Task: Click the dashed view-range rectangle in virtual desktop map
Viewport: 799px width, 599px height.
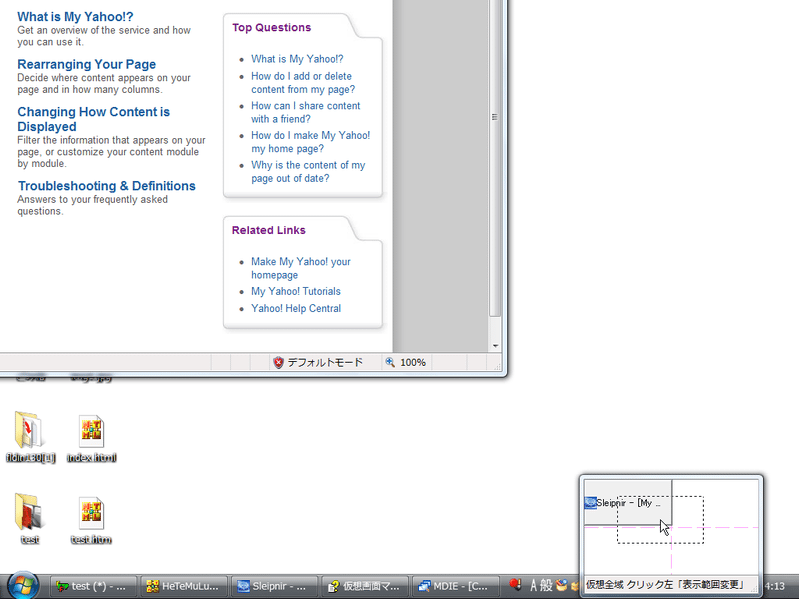Action: click(x=660, y=520)
